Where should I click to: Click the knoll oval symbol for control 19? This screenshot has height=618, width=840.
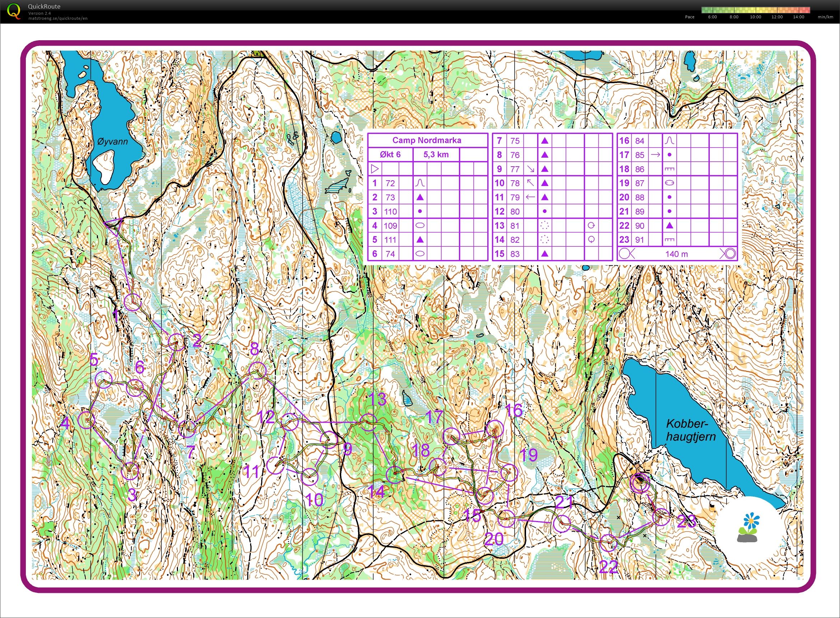click(x=669, y=183)
